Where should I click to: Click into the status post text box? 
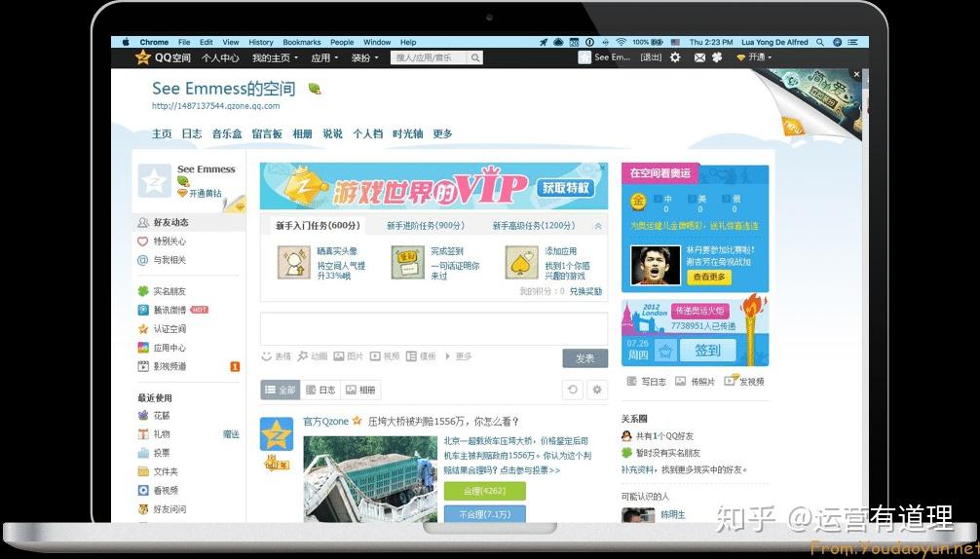[x=433, y=328]
